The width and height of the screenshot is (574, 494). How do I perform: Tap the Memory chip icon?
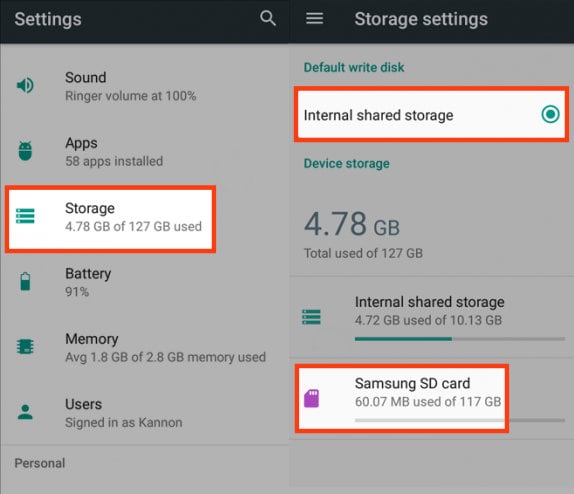[25, 346]
